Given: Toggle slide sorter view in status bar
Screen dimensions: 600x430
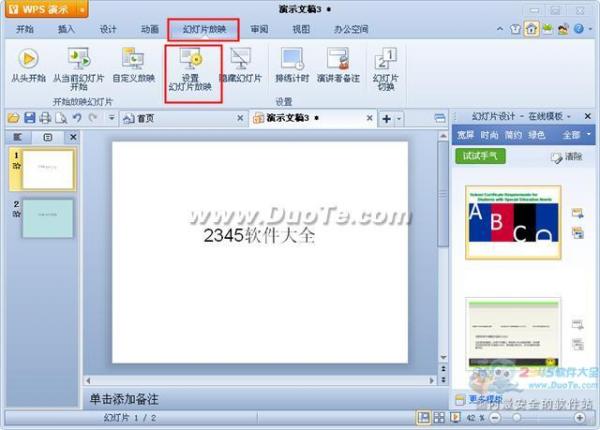Looking at the screenshot, I should (440, 417).
